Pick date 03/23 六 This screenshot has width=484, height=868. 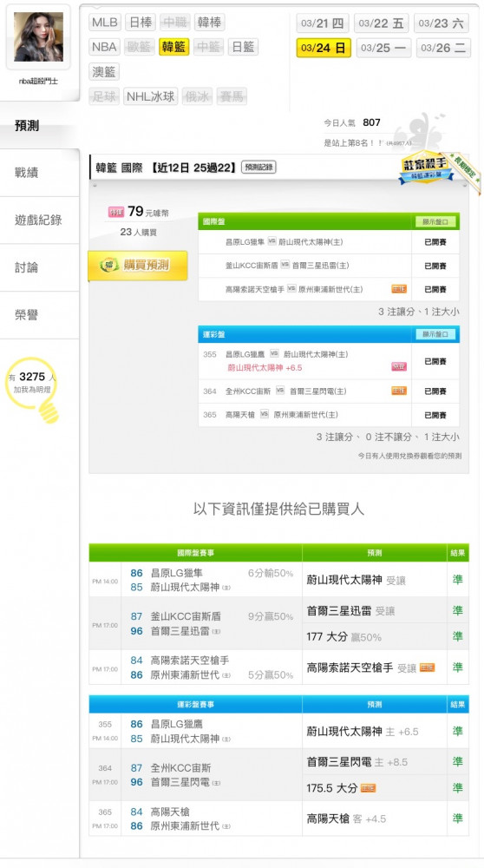441,23
